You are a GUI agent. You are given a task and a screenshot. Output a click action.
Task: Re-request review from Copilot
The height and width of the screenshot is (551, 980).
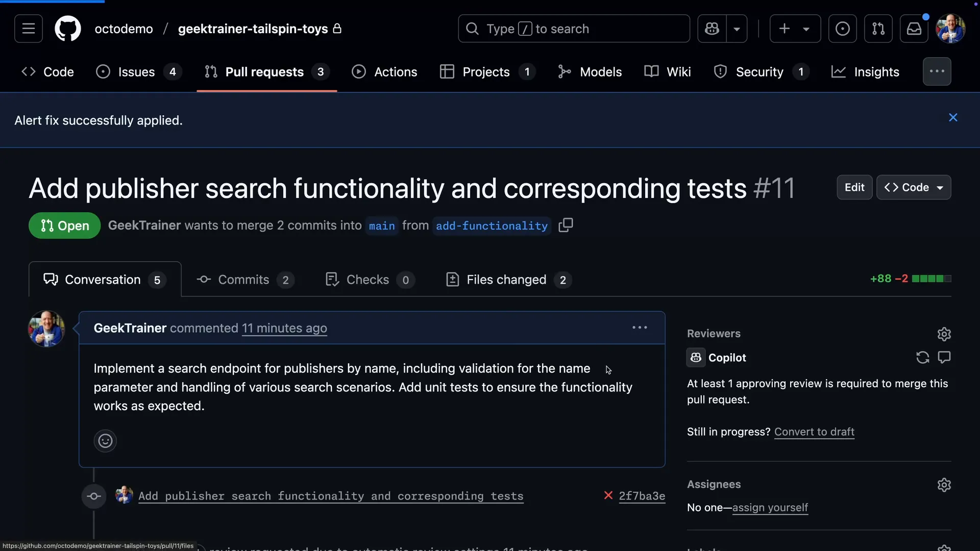tap(922, 358)
